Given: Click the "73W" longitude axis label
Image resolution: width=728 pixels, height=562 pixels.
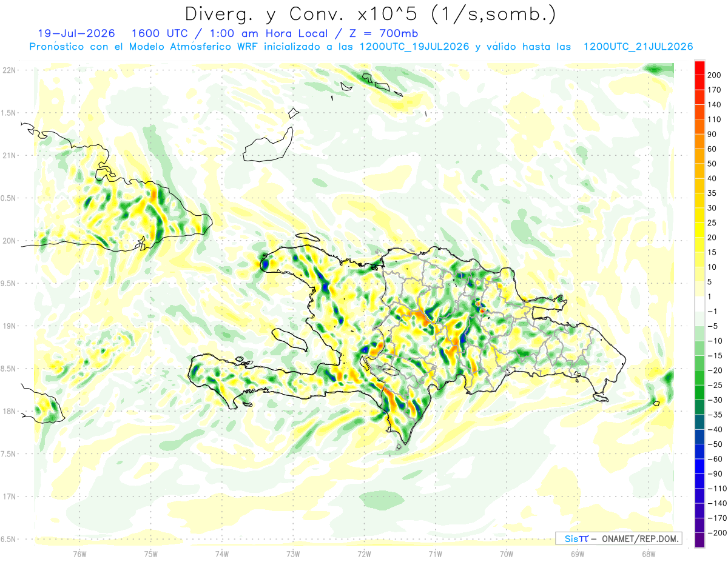Looking at the screenshot, I should point(293,554).
